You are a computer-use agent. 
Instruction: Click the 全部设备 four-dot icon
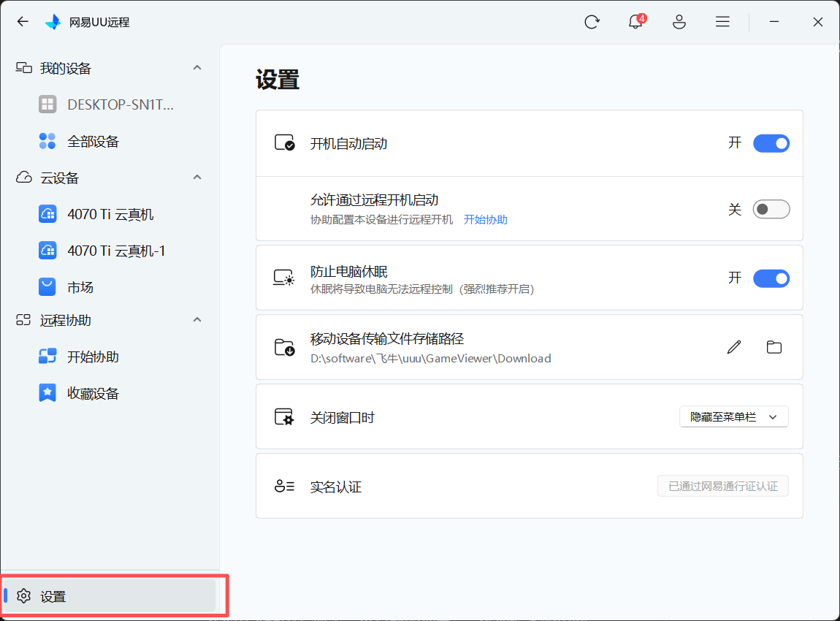tap(47, 141)
